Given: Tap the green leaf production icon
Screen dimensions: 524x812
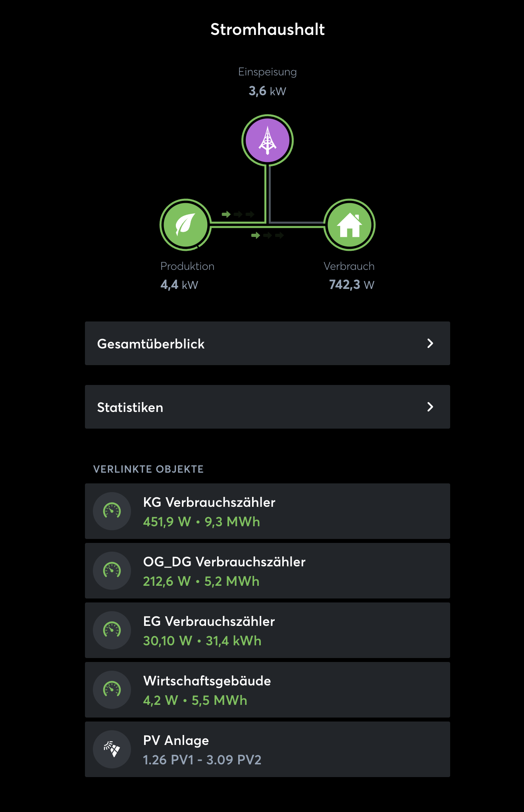Looking at the screenshot, I should [x=185, y=225].
